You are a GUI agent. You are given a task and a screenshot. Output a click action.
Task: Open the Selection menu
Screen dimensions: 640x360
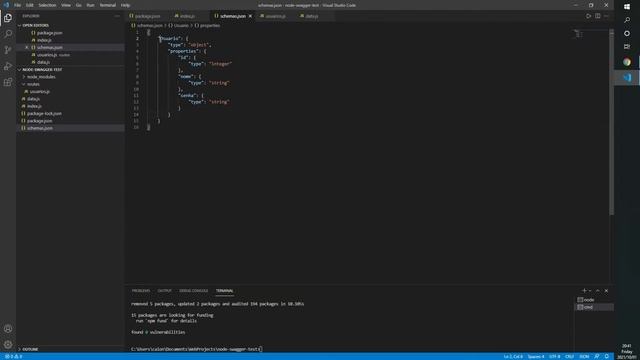click(47, 5)
